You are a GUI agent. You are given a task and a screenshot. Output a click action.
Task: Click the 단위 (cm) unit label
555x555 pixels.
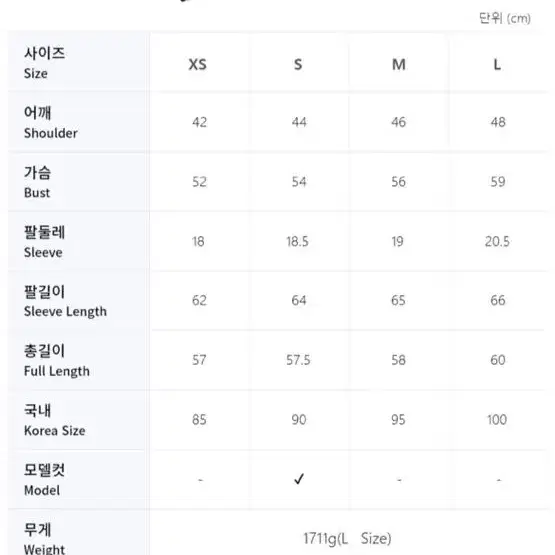click(505, 18)
